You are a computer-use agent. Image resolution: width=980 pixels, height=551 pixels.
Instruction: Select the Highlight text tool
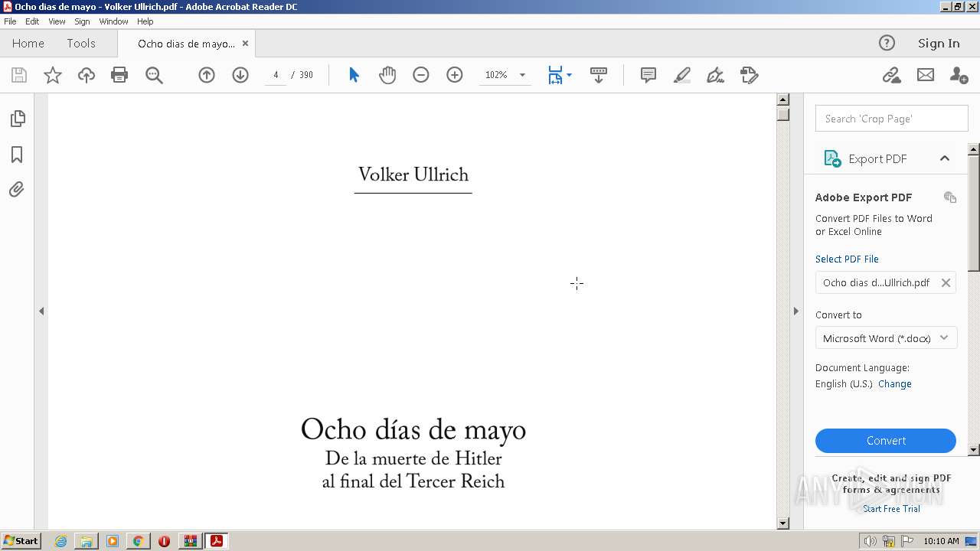point(682,75)
